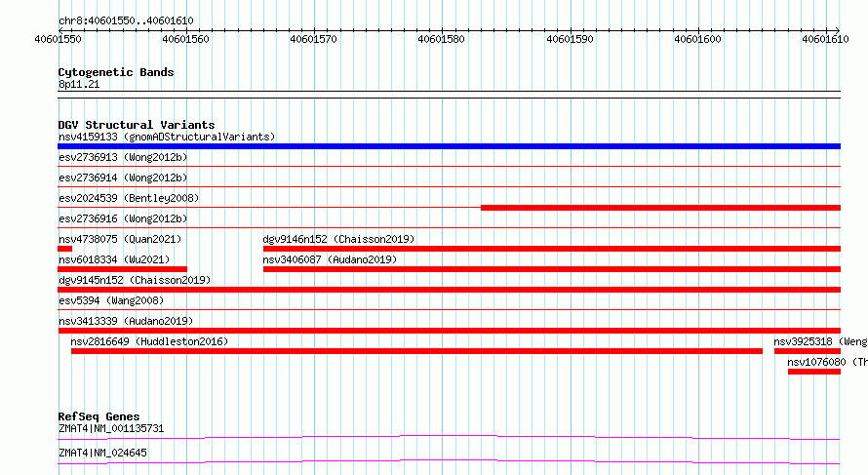This screenshot has width=868, height=475.
Task: Open esv2736914 (Wong2012b) variant label
Action: 123,178
